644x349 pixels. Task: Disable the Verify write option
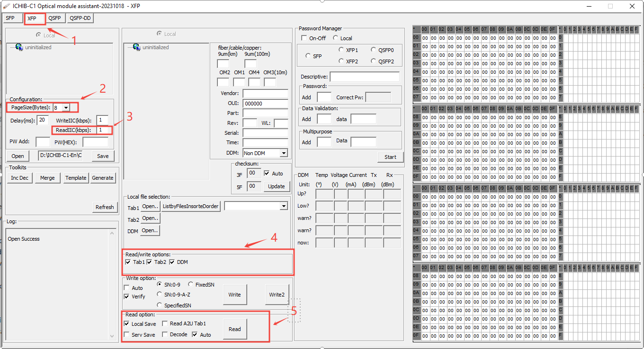126,297
